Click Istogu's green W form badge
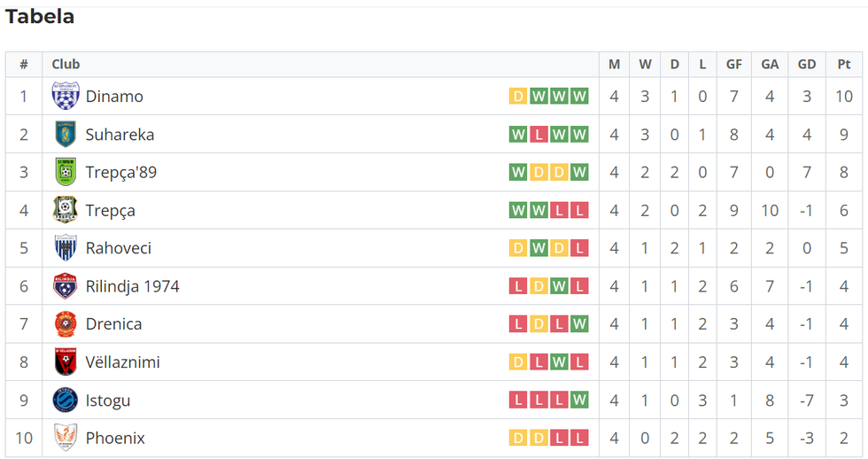 (x=579, y=401)
